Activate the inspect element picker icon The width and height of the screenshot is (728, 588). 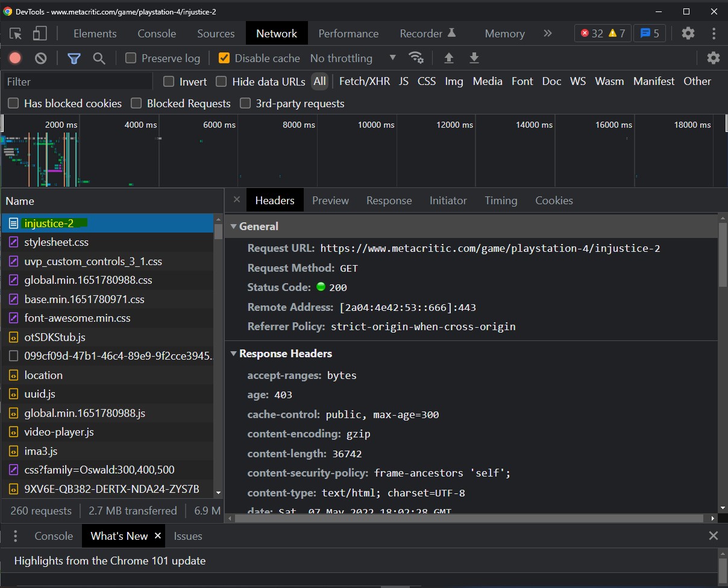(x=15, y=34)
